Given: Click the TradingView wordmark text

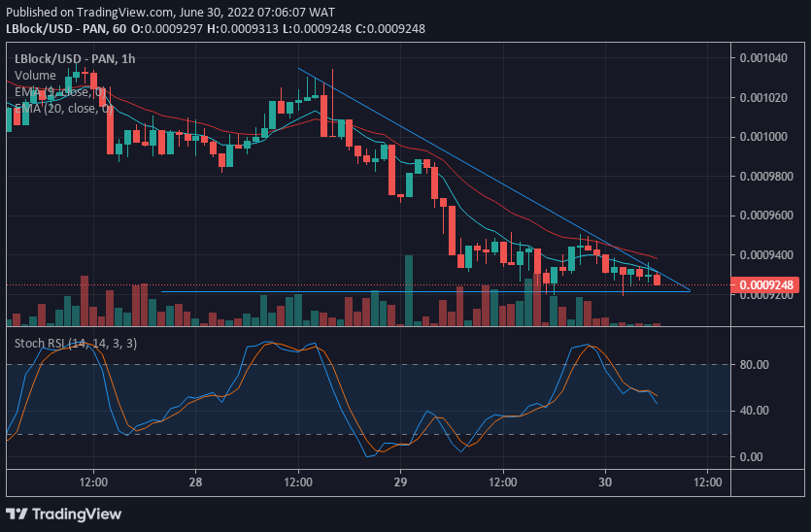Looking at the screenshot, I should pyautogui.click(x=77, y=514).
